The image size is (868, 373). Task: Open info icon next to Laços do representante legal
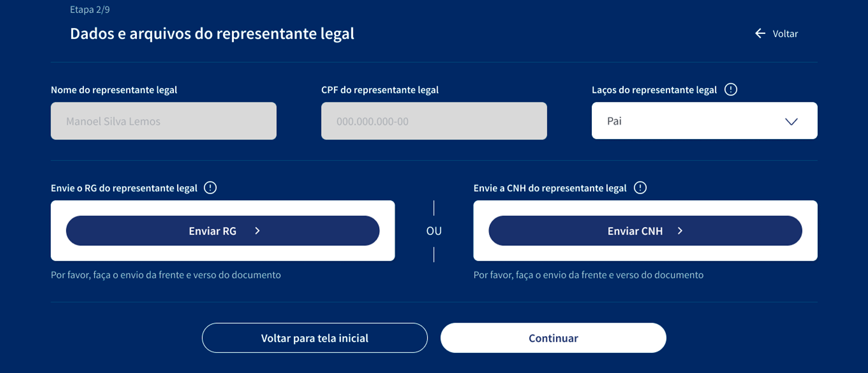point(730,89)
